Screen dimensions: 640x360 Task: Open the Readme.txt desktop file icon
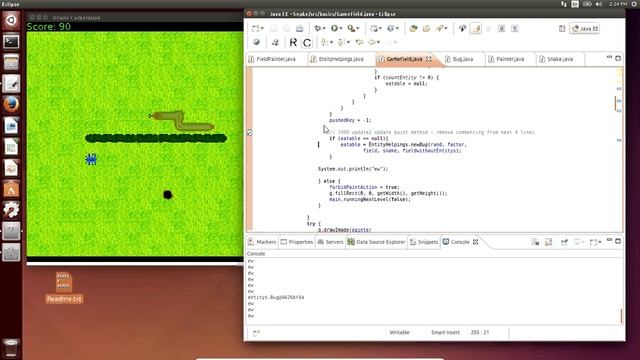coord(64,288)
